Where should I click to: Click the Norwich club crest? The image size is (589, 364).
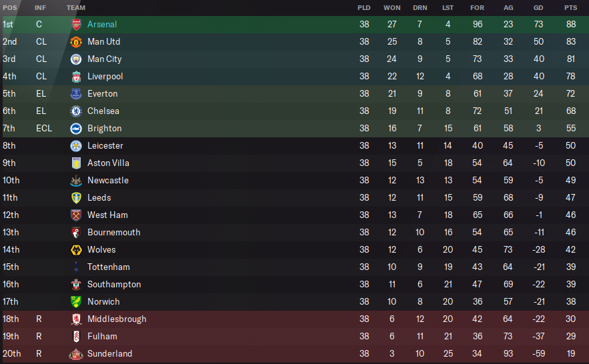[x=76, y=302]
